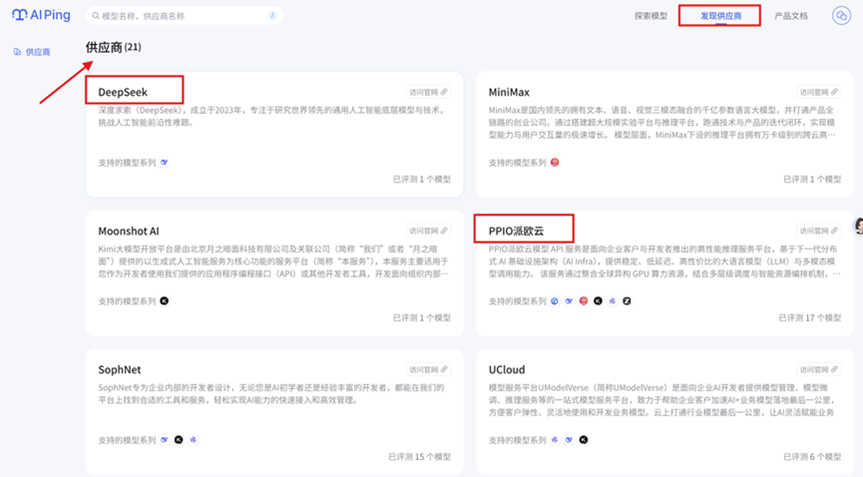Image resolution: width=863 pixels, height=477 pixels.
Task: Click the blue hexagon model icon in the PPIO派欧云 card
Action: coord(555,301)
